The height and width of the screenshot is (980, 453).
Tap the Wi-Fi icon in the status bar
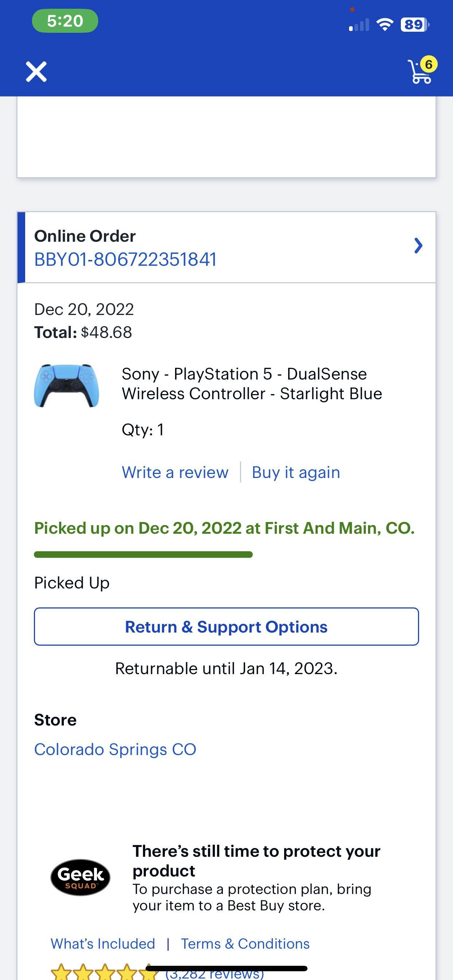385,24
